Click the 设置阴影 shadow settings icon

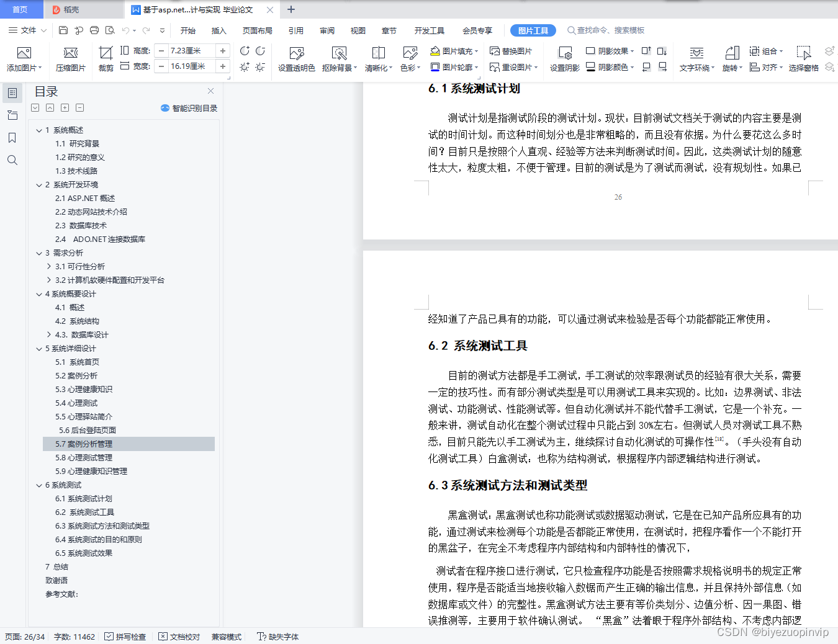coord(564,59)
